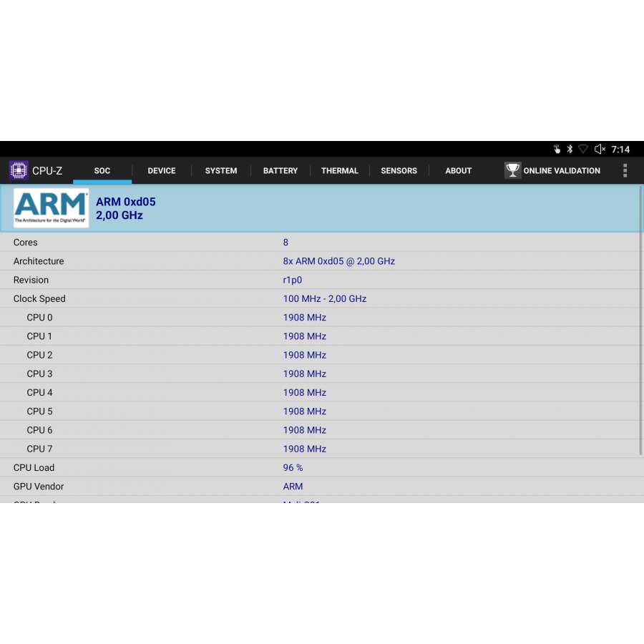The image size is (644, 644).
Task: Go to the SENSORS tab
Action: coord(399,170)
